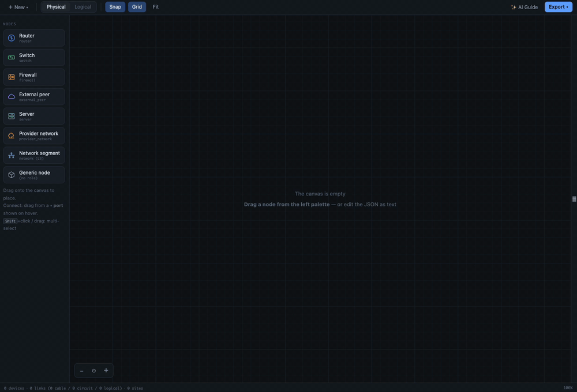Open the Export dropdown
This screenshot has height=392, width=577.
coord(558,7)
